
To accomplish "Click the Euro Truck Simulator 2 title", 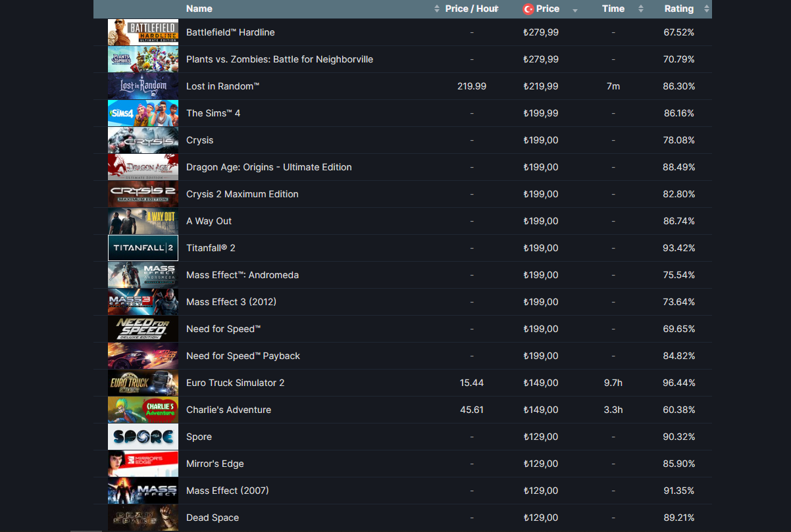I will (236, 383).
